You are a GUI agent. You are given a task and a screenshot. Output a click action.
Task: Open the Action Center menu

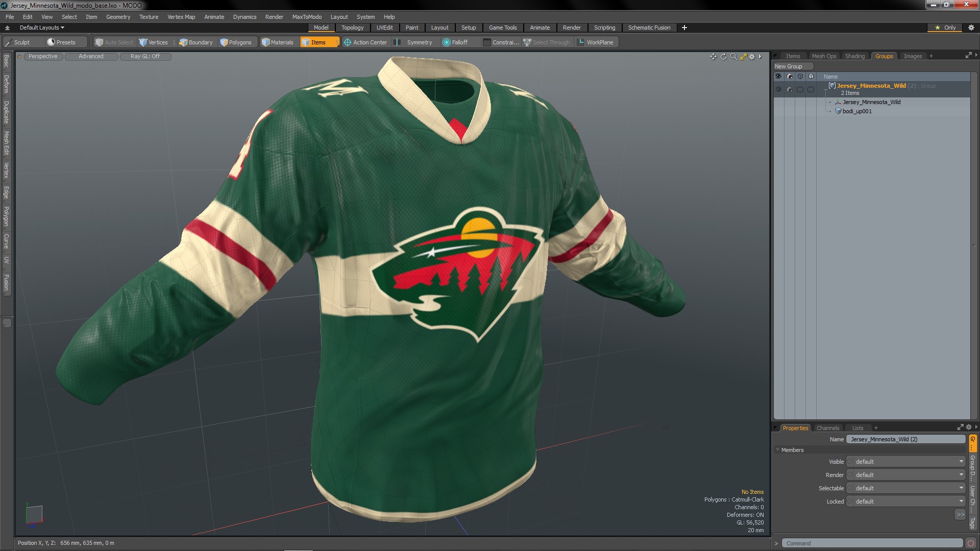(x=365, y=42)
